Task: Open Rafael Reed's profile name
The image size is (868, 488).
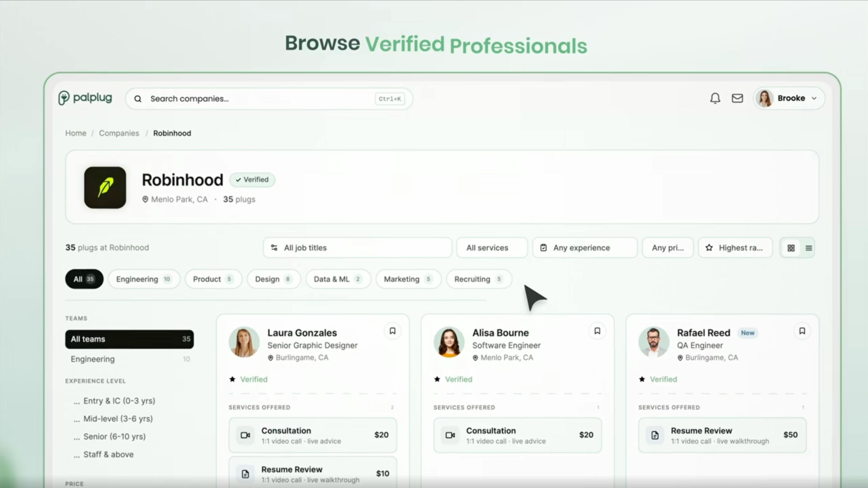Action: click(703, 333)
